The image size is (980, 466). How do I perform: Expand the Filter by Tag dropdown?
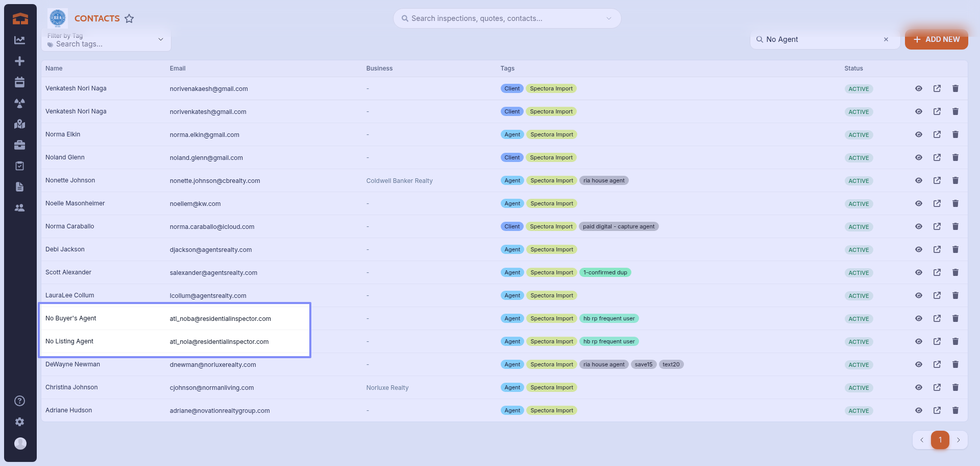pyautogui.click(x=161, y=40)
